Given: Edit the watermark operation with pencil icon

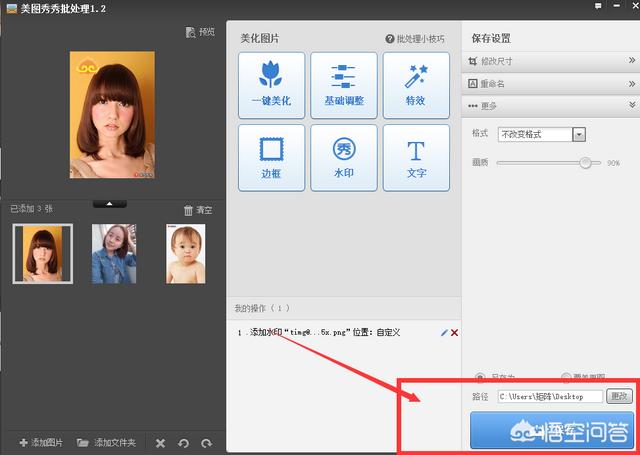Looking at the screenshot, I should point(444,333).
